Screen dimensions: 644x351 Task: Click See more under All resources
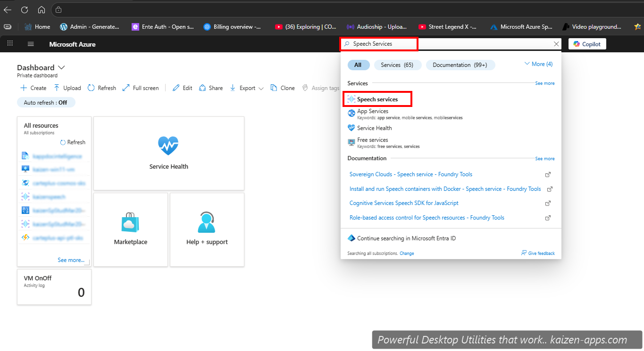click(71, 260)
